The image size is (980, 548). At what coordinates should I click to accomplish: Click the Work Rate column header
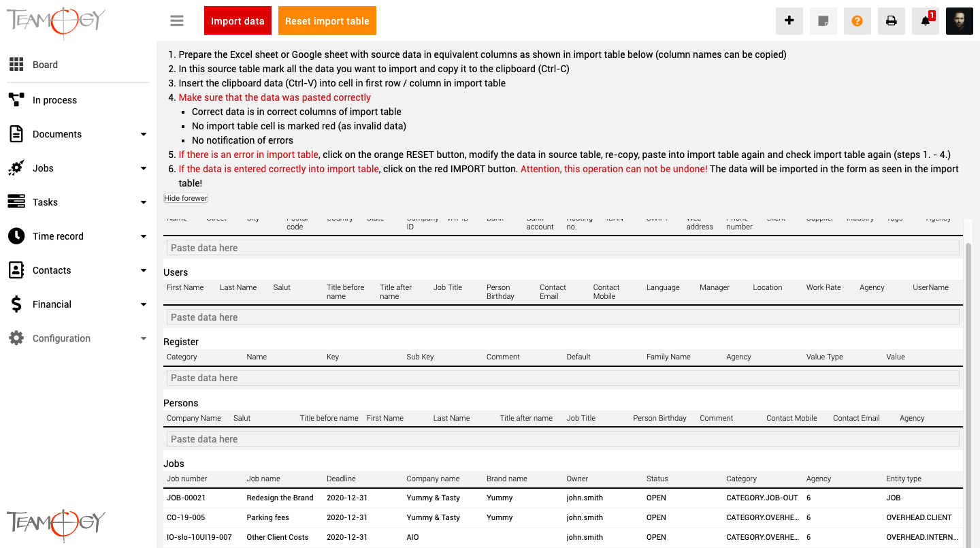[x=823, y=287]
